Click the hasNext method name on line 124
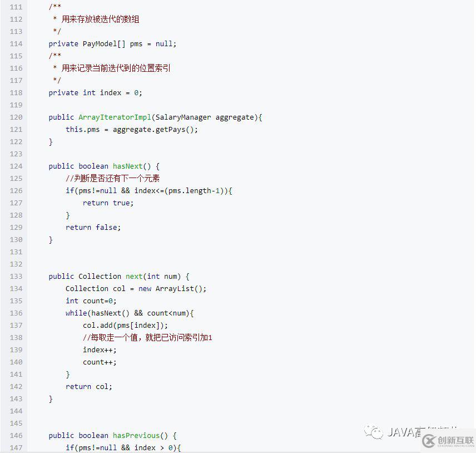Screen dimensions: 476x453 (126, 166)
